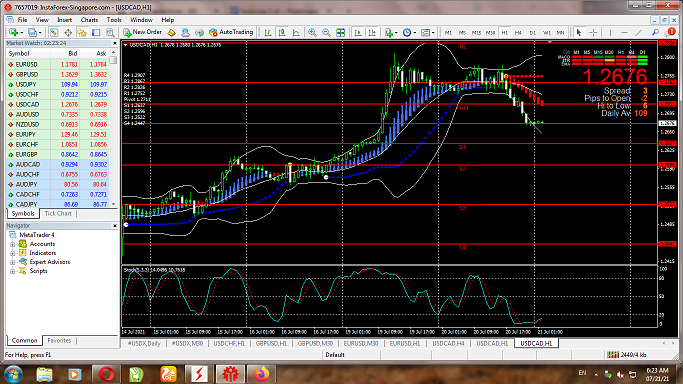The image size is (683, 384).
Task: Select the arrow Cursor tool
Action: pos(579,32)
